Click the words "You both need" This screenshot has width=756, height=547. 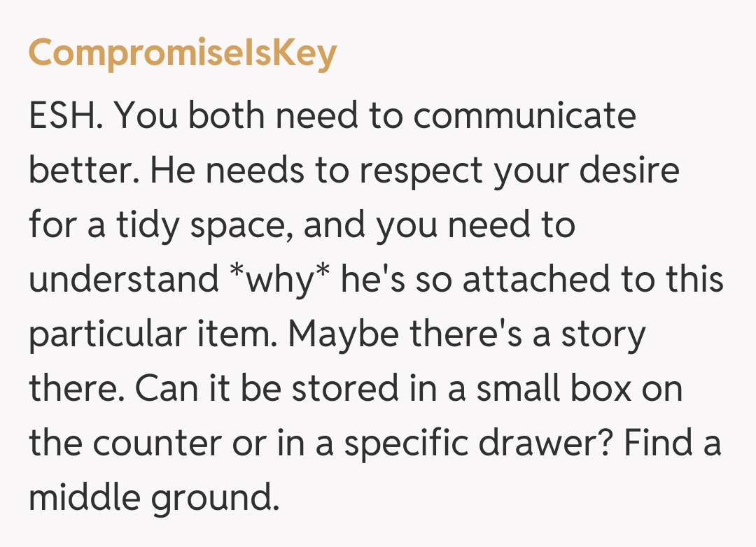click(237, 116)
